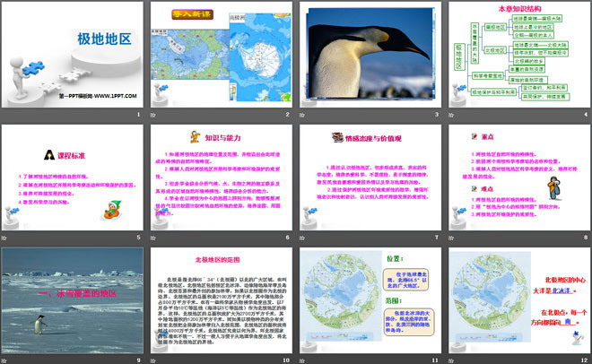The height and width of the screenshot is (364, 592).
Task: Select slide 6 titled 知识与能力
Action: [222, 178]
